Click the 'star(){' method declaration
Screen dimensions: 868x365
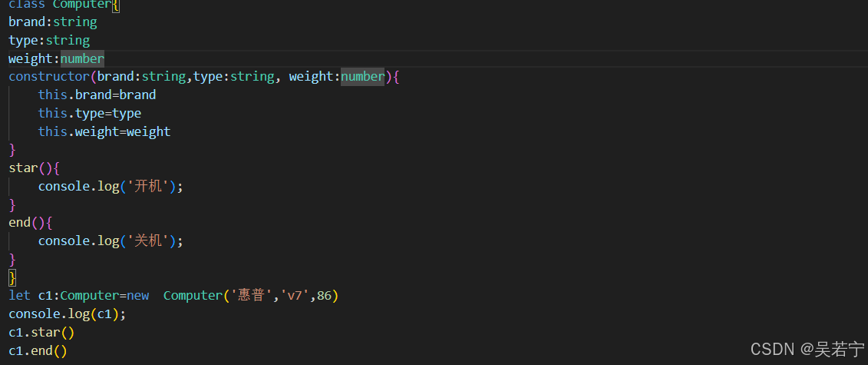pyautogui.click(x=34, y=168)
